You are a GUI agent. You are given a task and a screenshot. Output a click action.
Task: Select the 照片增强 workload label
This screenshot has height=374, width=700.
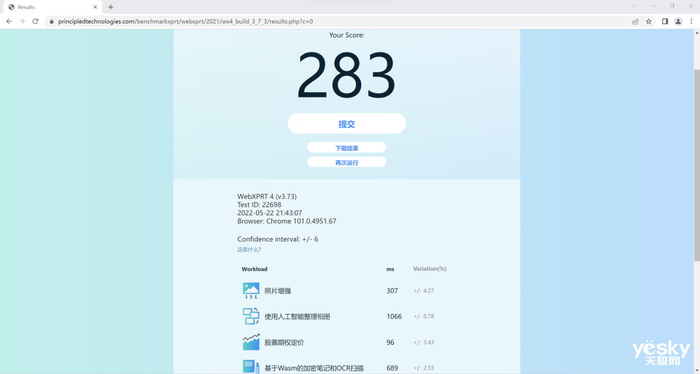pyautogui.click(x=278, y=291)
